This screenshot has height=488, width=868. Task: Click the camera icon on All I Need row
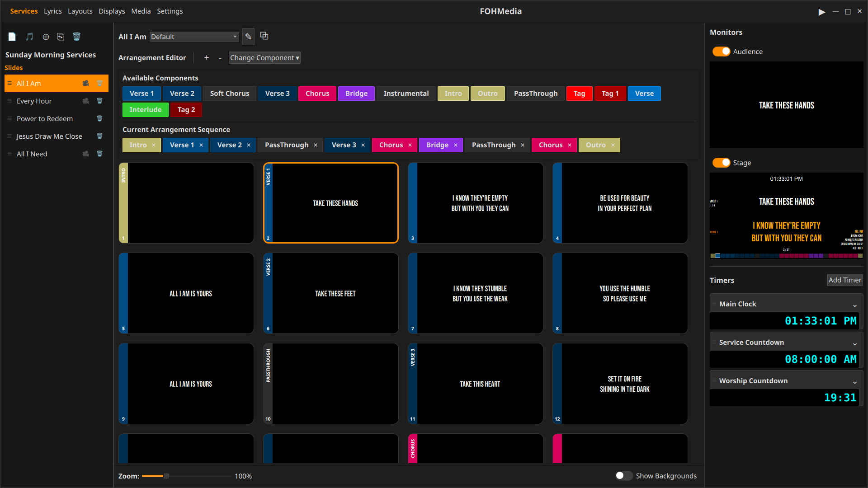coord(85,154)
